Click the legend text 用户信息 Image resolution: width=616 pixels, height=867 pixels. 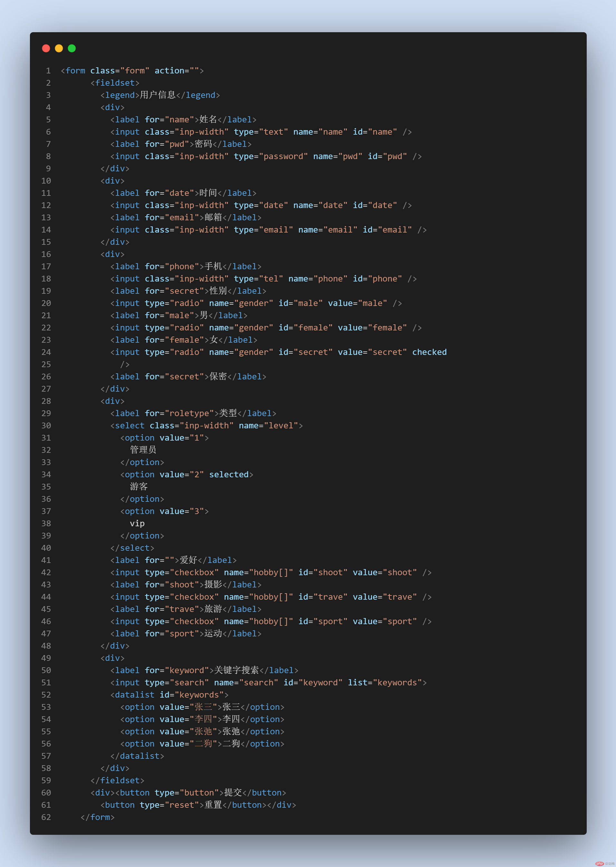pyautogui.click(x=158, y=95)
